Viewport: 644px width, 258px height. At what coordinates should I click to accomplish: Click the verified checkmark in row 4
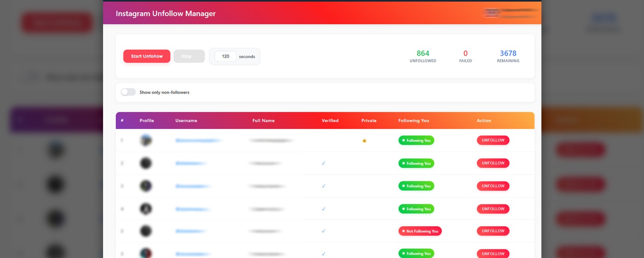point(323,209)
